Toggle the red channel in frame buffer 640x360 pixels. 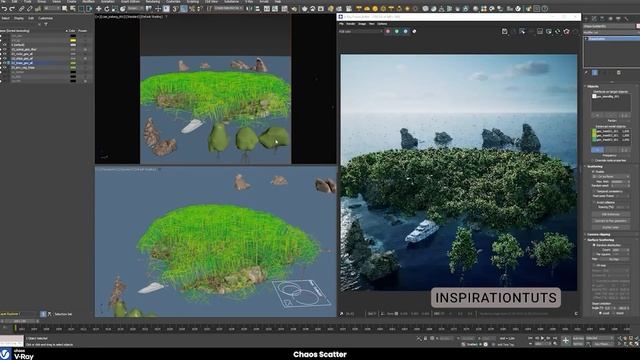click(x=388, y=31)
